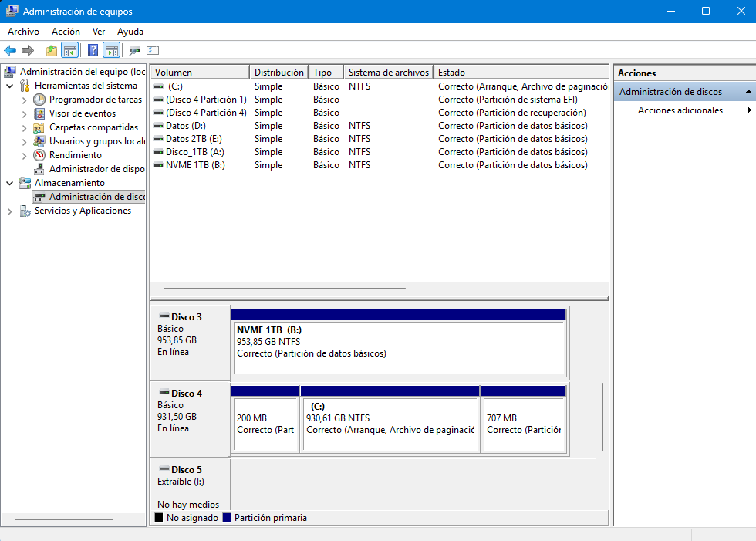
Task: Click the Up one level folder icon
Action: coord(52,50)
